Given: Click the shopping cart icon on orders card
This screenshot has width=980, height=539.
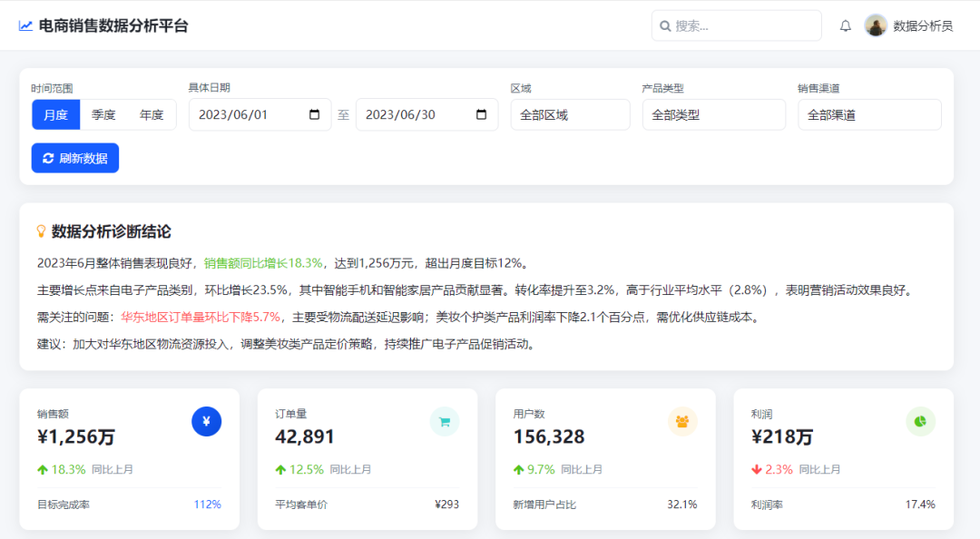Looking at the screenshot, I should [445, 421].
